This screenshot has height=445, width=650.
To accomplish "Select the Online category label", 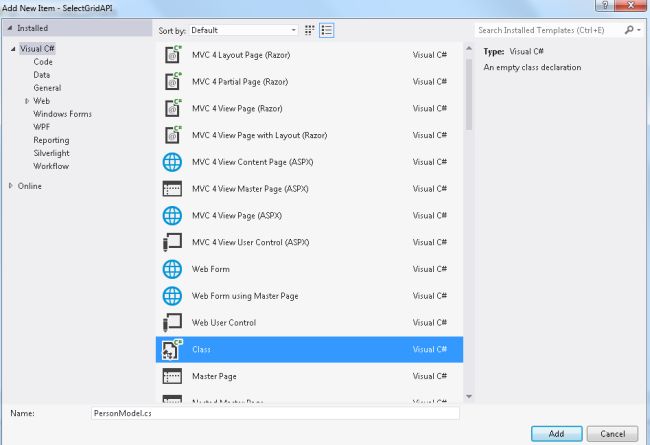I will coord(29,186).
